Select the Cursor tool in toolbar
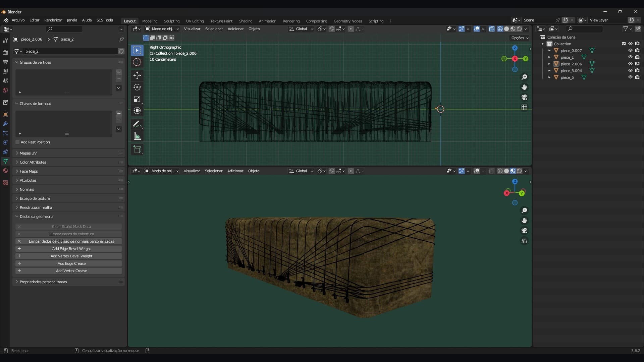 137,62
